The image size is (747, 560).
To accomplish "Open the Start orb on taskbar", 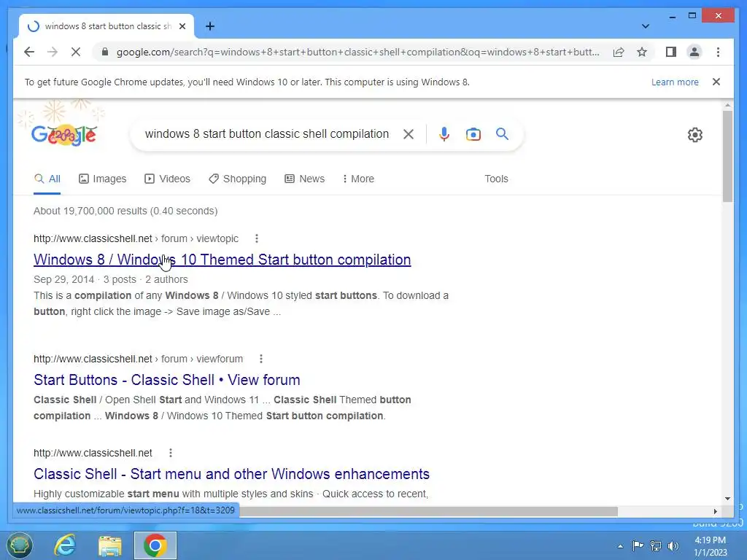I will 19,545.
